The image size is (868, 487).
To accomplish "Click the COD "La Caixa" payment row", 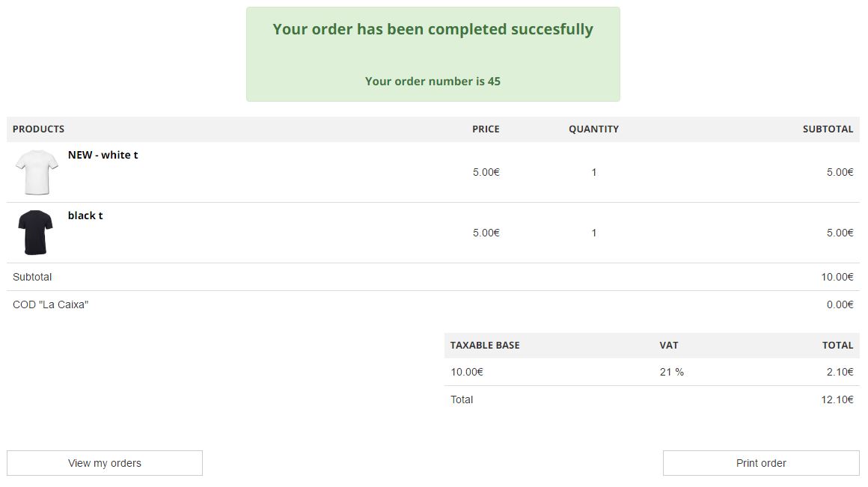I will pyautogui.click(x=433, y=304).
